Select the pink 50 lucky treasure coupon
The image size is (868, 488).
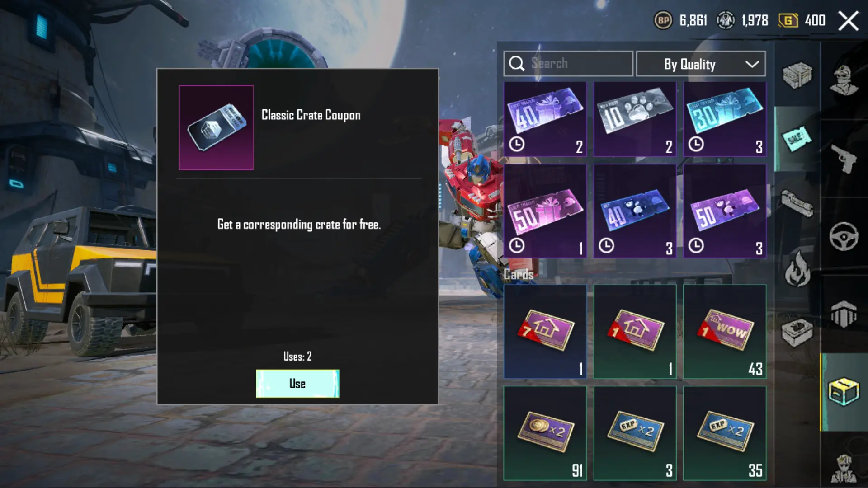(545, 211)
